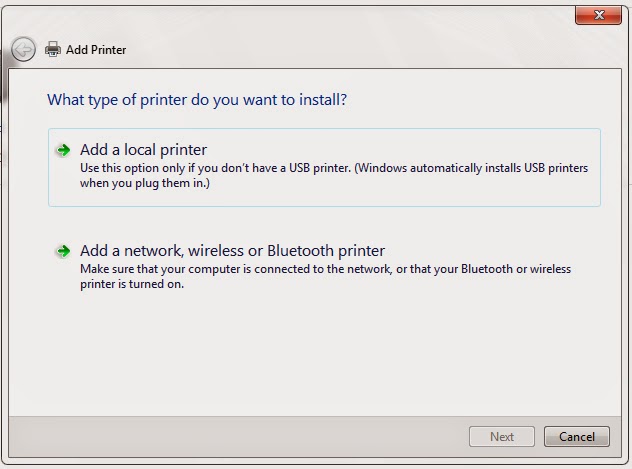Click the printer icon beside Add Printer
This screenshot has height=469, width=632.
(53, 50)
